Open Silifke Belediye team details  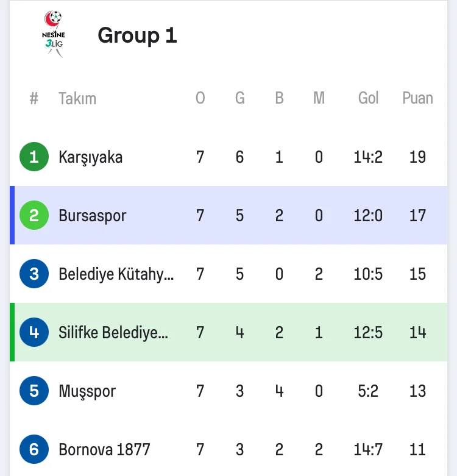coord(113,333)
